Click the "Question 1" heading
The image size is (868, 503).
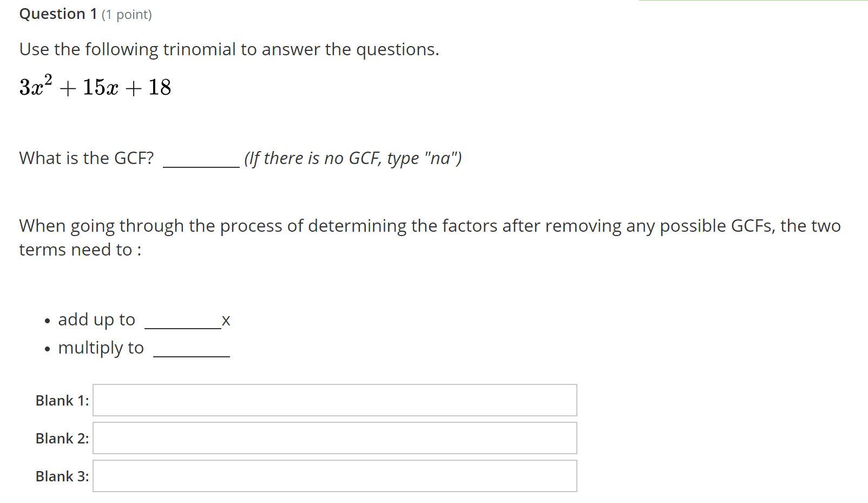pos(58,14)
